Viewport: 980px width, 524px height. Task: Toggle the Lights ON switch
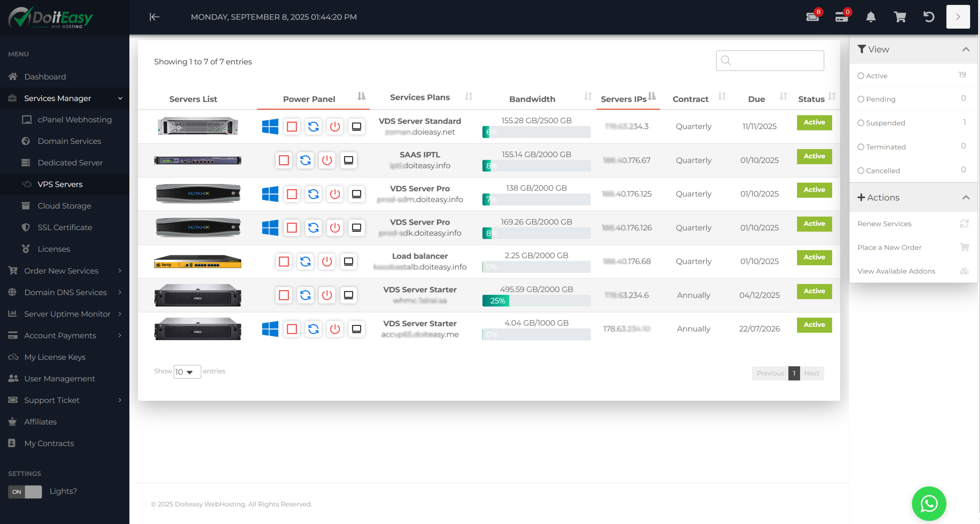(x=25, y=491)
